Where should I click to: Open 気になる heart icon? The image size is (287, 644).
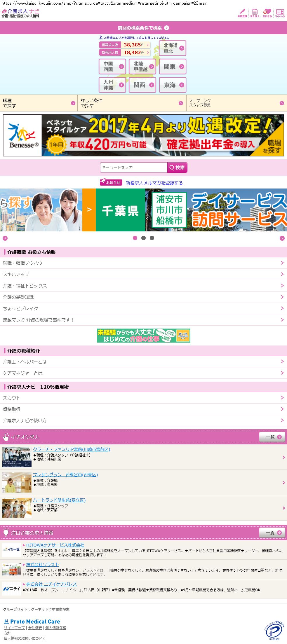pyautogui.click(x=267, y=13)
